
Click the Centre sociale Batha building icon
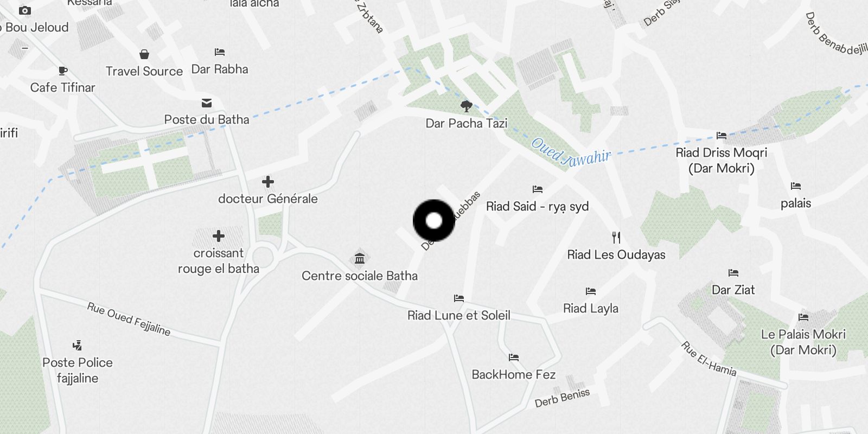(360, 258)
